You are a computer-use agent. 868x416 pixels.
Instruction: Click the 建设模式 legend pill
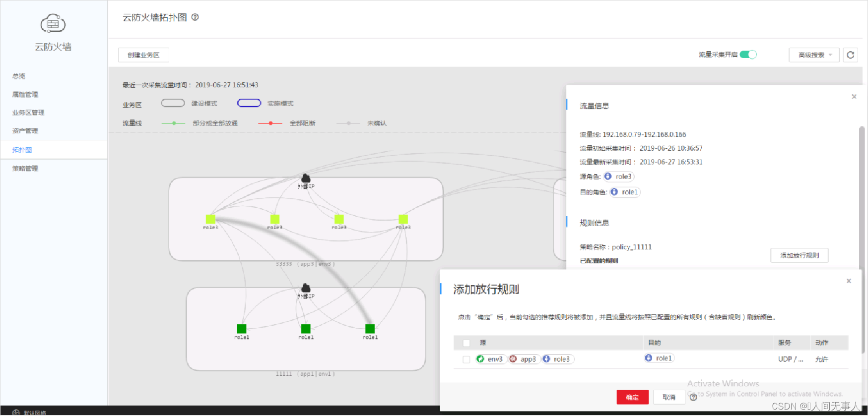173,103
